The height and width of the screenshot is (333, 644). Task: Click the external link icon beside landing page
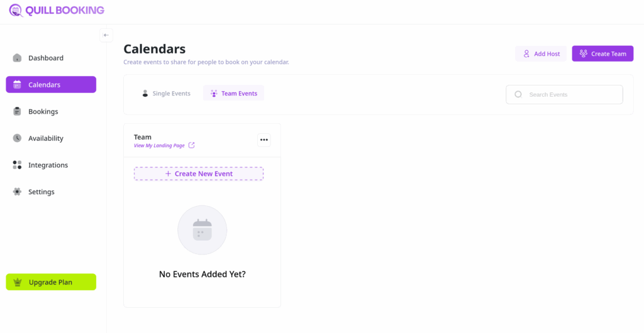(192, 146)
